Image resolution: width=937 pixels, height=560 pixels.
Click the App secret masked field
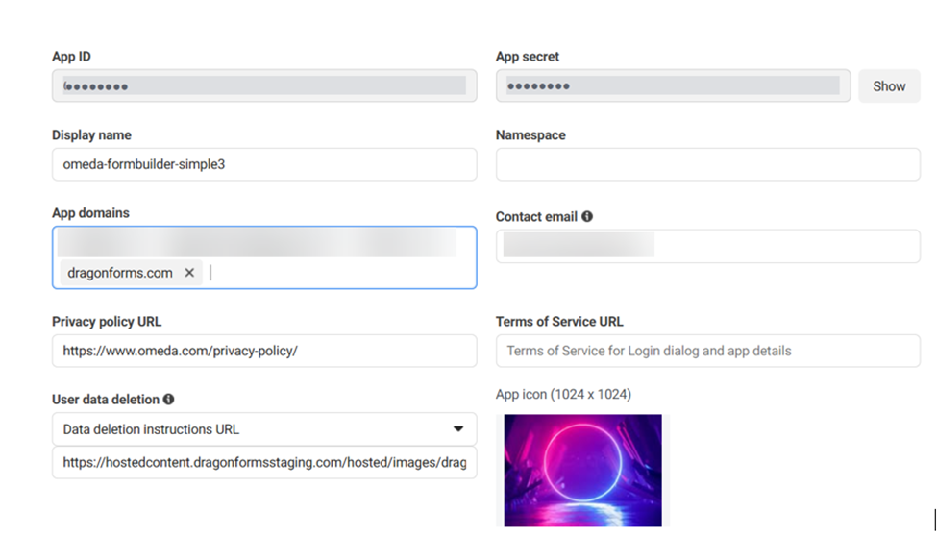point(673,85)
